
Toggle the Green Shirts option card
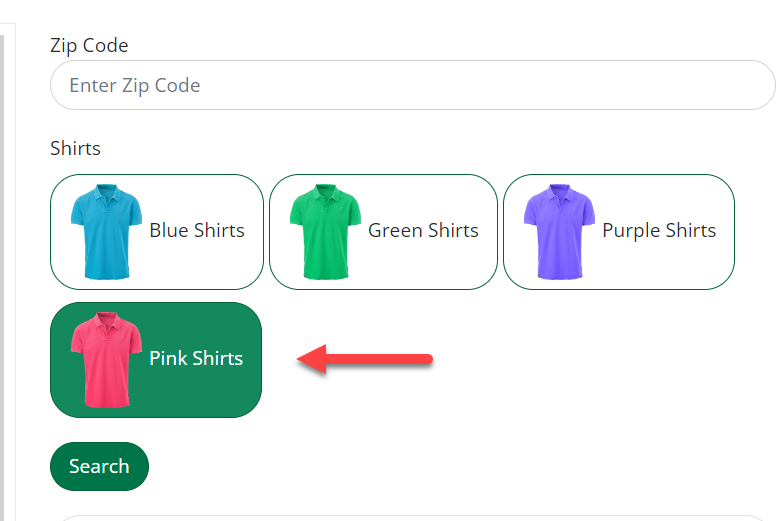click(384, 232)
